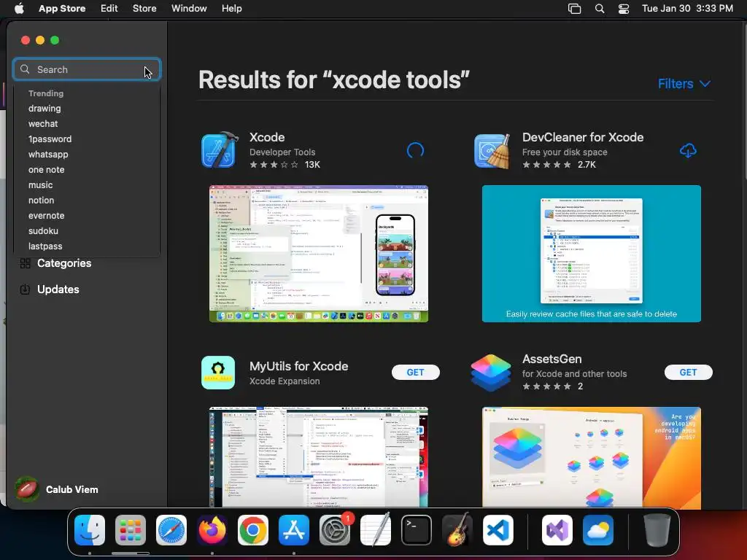Open TextEdit from the Dock
This screenshot has width=747, height=560.
click(376, 530)
